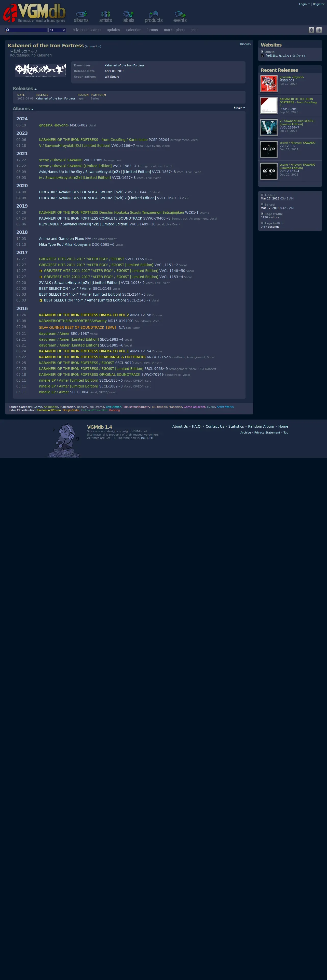Image resolution: width=327 pixels, height=980 pixels.
Task: Click the document icon by official site link
Action: tap(262, 56)
